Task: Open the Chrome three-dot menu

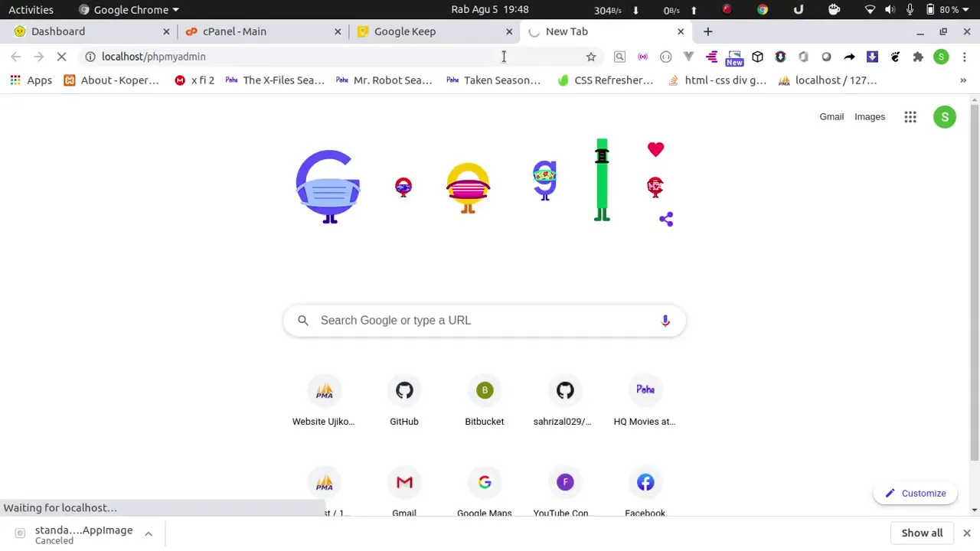Action: pyautogui.click(x=964, y=57)
